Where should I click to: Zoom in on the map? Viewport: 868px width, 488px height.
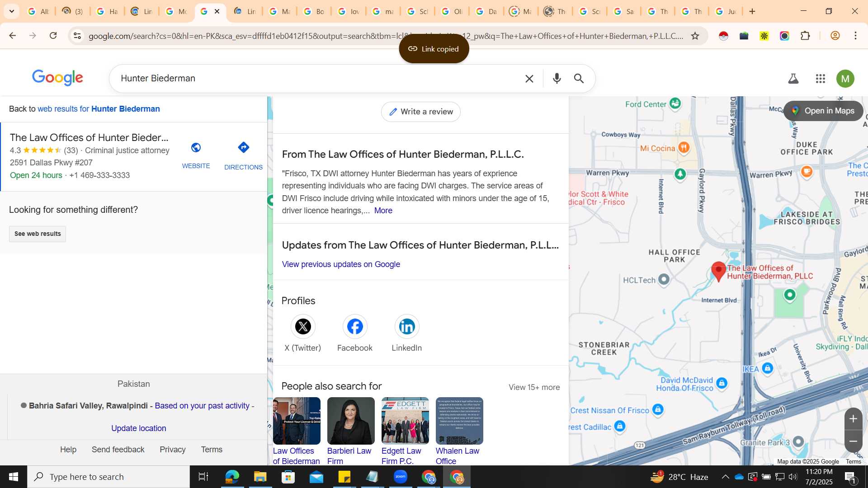(853, 419)
